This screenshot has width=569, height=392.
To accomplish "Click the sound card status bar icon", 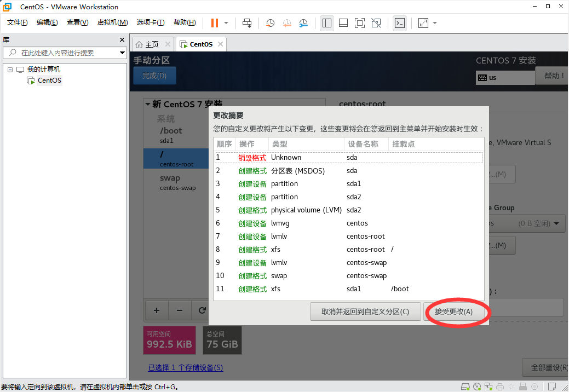I will click(x=511, y=387).
